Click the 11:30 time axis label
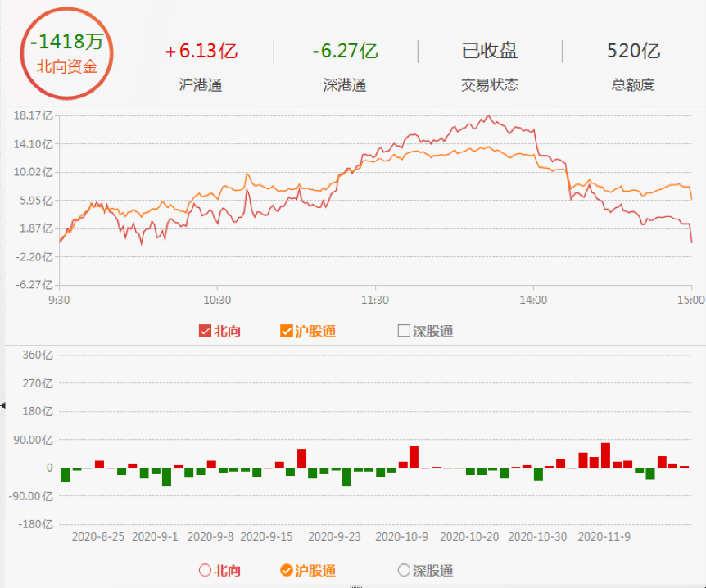The image size is (706, 588). (x=375, y=300)
